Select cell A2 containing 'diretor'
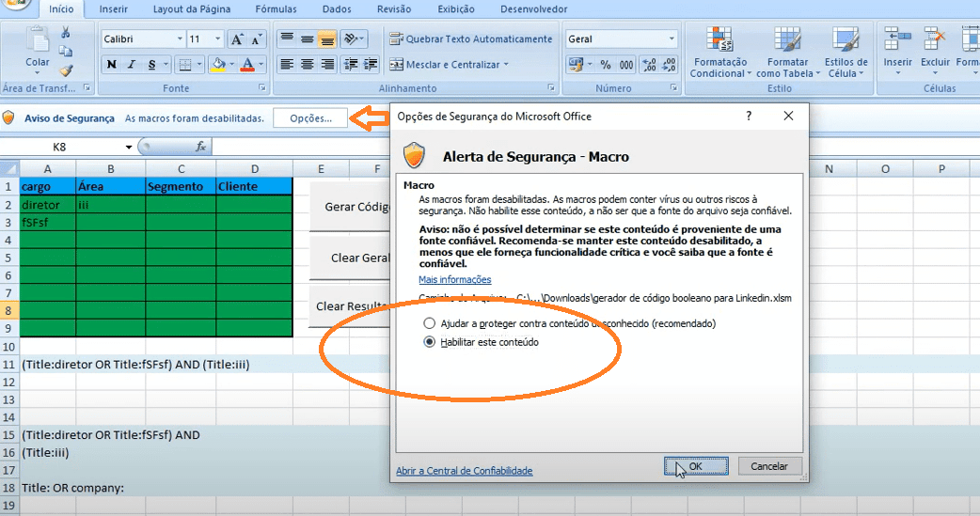 pyautogui.click(x=48, y=204)
